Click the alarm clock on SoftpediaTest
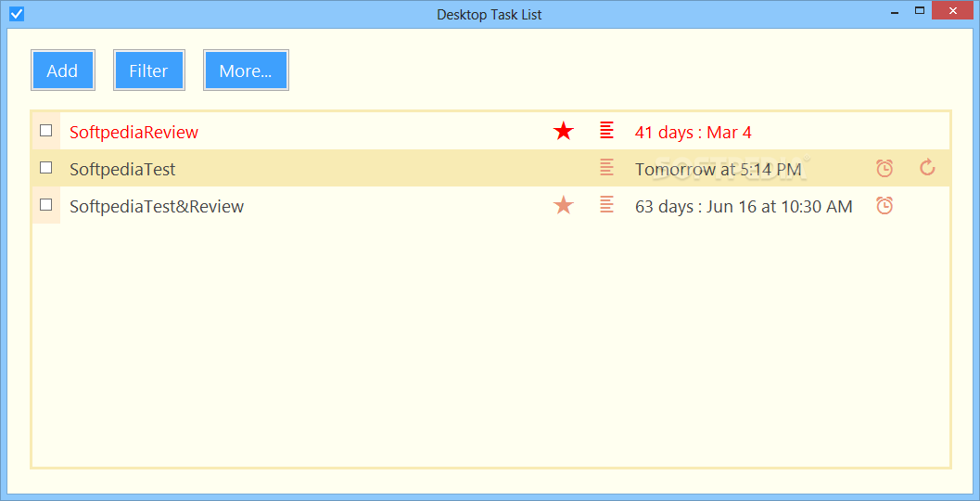980x501 pixels. click(x=885, y=168)
